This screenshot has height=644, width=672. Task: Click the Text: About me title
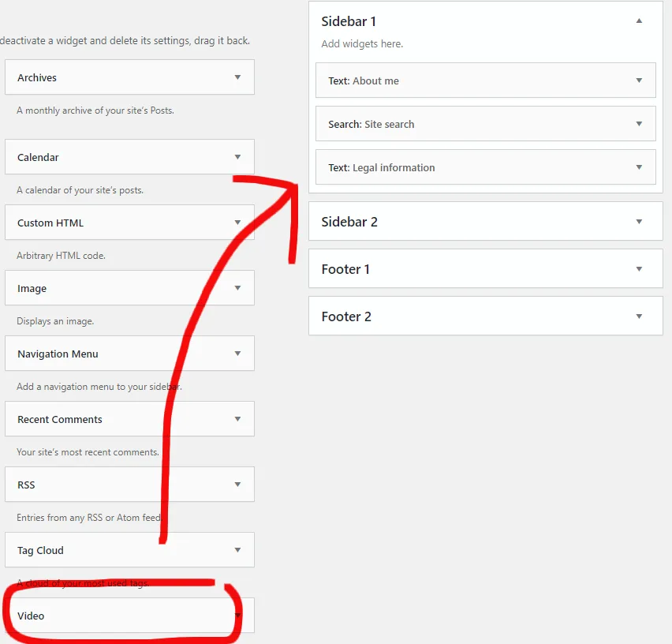364,81
